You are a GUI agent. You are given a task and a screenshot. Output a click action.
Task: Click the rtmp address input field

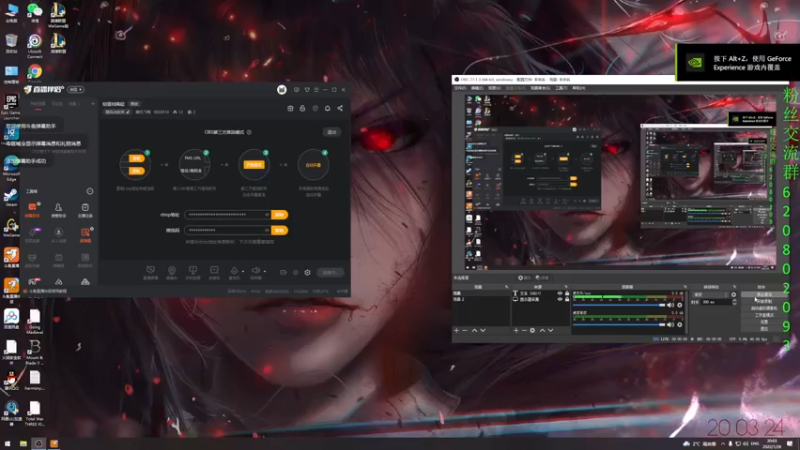(228, 215)
